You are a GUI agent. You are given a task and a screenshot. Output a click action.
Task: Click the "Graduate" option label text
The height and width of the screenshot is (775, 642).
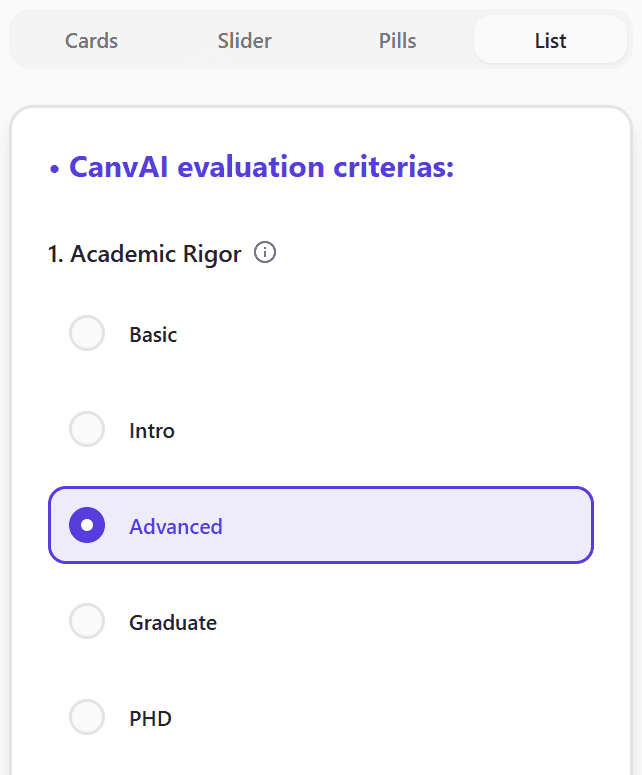pyautogui.click(x=173, y=623)
